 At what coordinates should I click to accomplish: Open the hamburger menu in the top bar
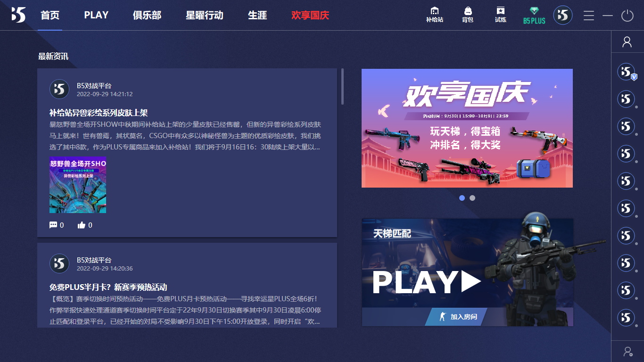pyautogui.click(x=588, y=16)
